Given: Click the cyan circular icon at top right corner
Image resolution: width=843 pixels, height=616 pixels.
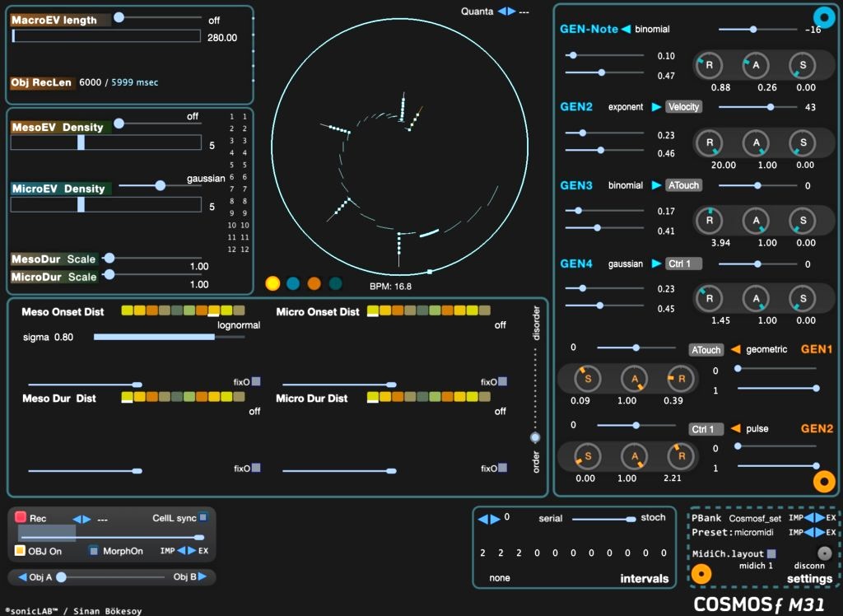Looking at the screenshot, I should click(823, 17).
